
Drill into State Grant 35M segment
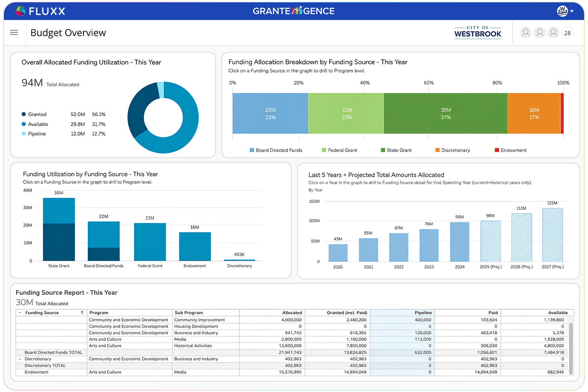446,113
